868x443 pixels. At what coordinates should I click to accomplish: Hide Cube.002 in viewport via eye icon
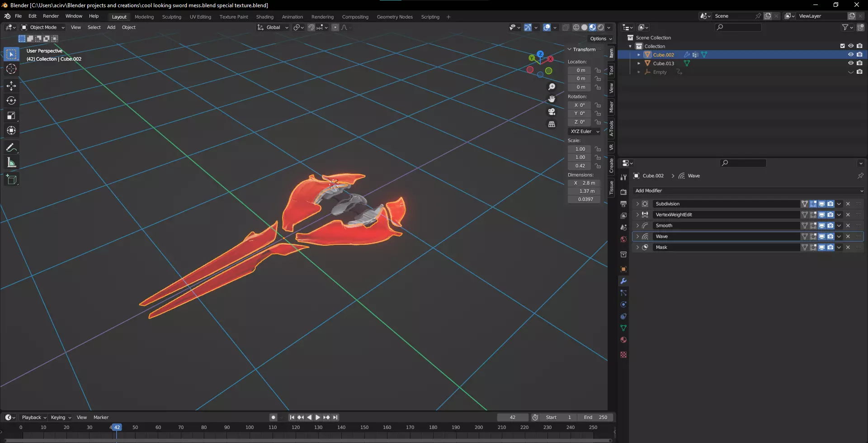coord(851,55)
